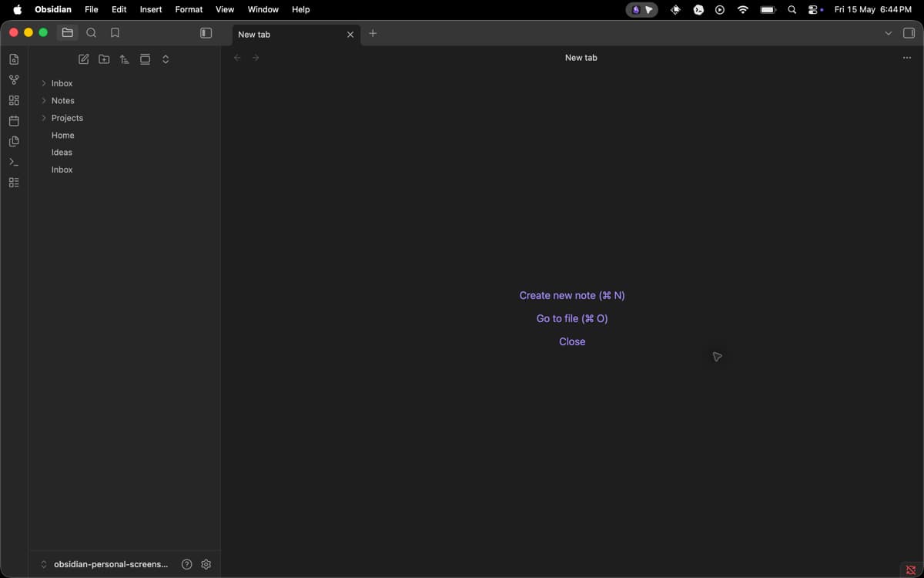Click Go to file link
The image size is (924, 578).
tap(572, 318)
